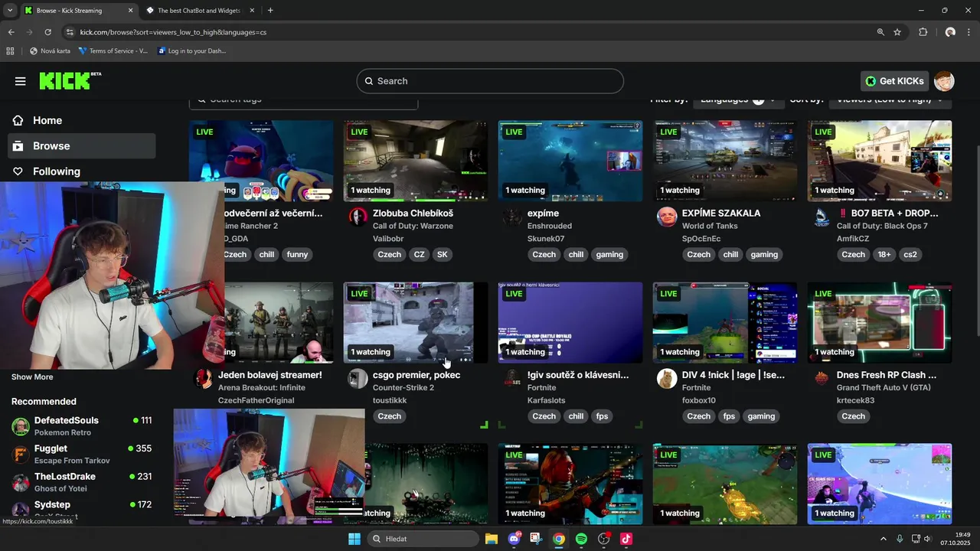980x551 pixels.
Task: Click toustikkk streamer avatar
Action: tap(358, 379)
